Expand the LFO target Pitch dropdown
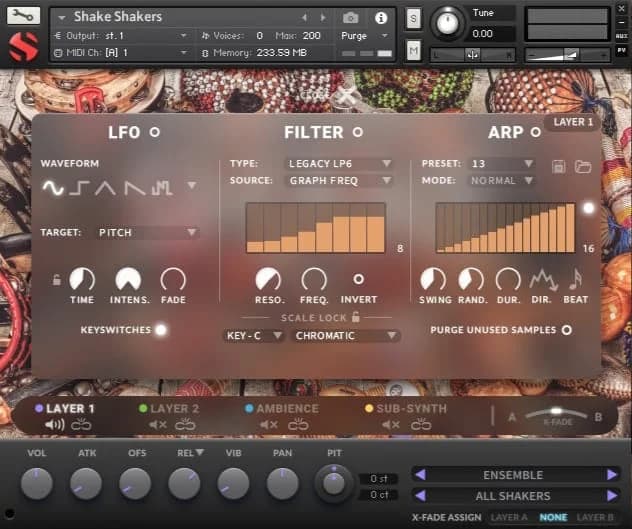This screenshot has width=632, height=529. [x=147, y=232]
